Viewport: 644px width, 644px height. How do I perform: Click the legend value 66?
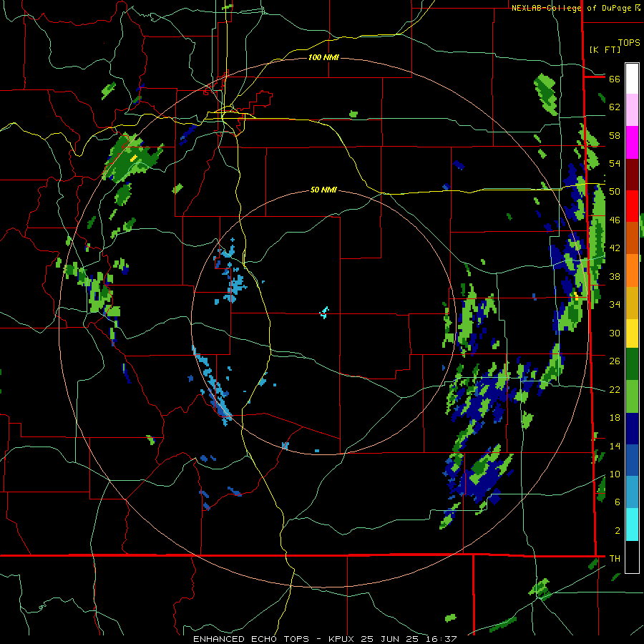(615, 79)
